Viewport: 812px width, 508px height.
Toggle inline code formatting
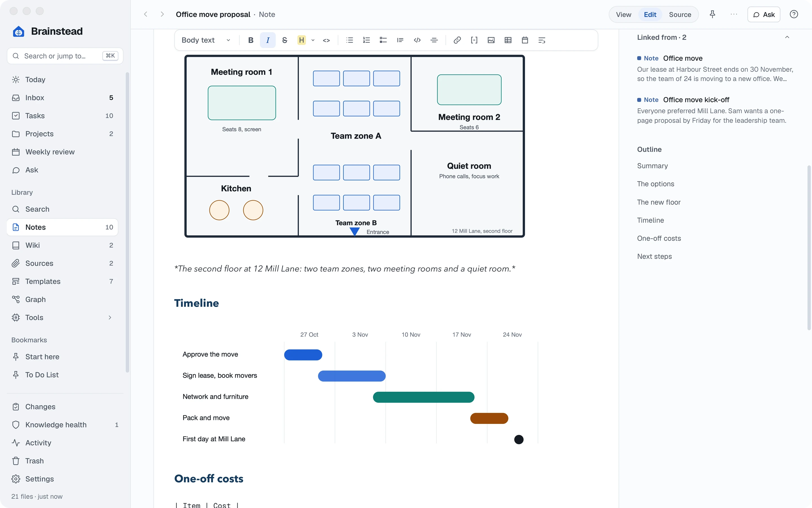click(326, 40)
